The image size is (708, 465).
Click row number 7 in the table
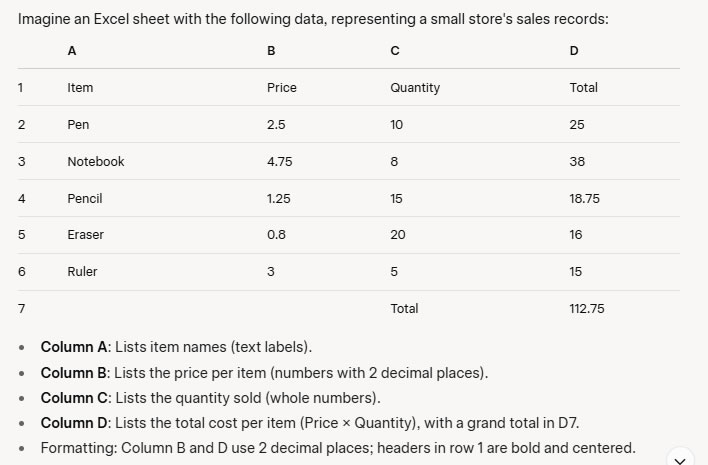pos(21,309)
